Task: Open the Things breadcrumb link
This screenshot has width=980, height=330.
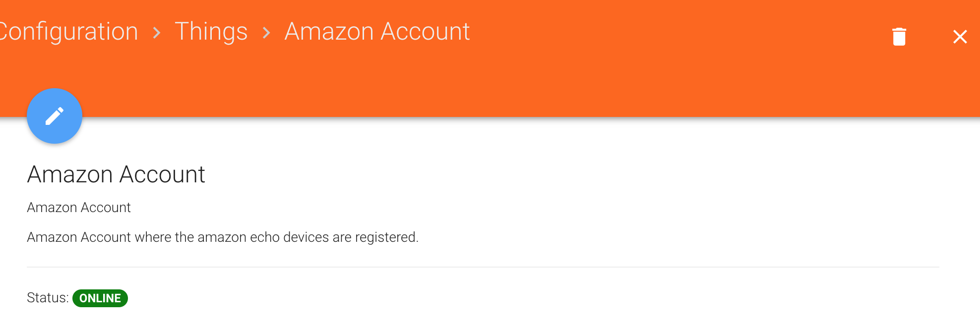Action: [211, 32]
